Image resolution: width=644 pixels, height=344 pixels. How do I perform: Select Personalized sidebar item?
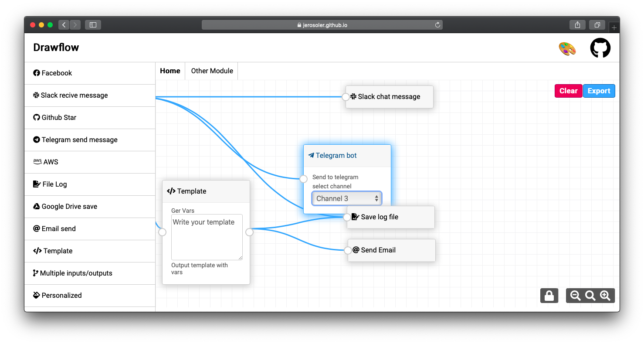(x=90, y=296)
